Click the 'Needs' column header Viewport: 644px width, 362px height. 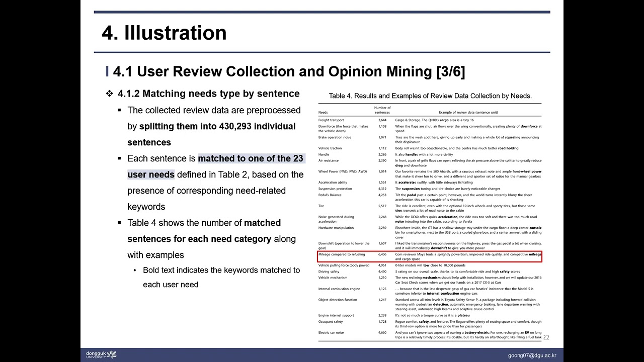323,112
